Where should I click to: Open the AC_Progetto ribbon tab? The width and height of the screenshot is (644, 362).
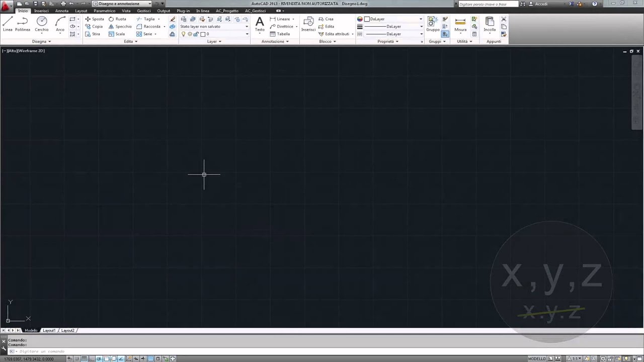[227, 11]
